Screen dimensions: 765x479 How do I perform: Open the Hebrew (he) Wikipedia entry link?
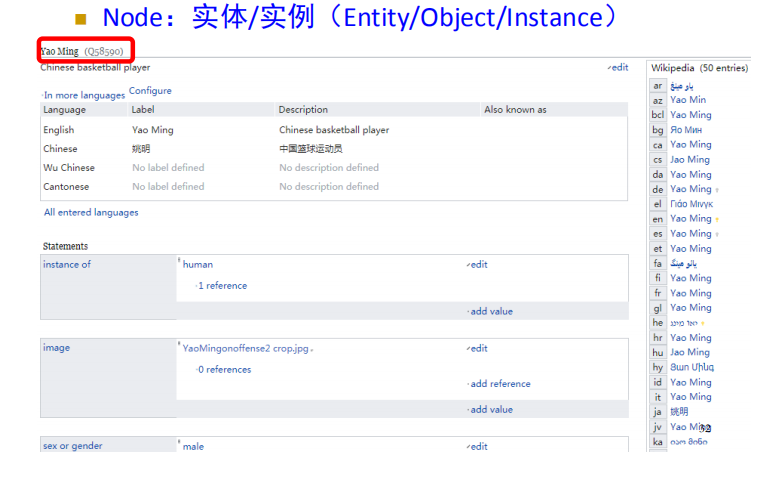click(684, 323)
